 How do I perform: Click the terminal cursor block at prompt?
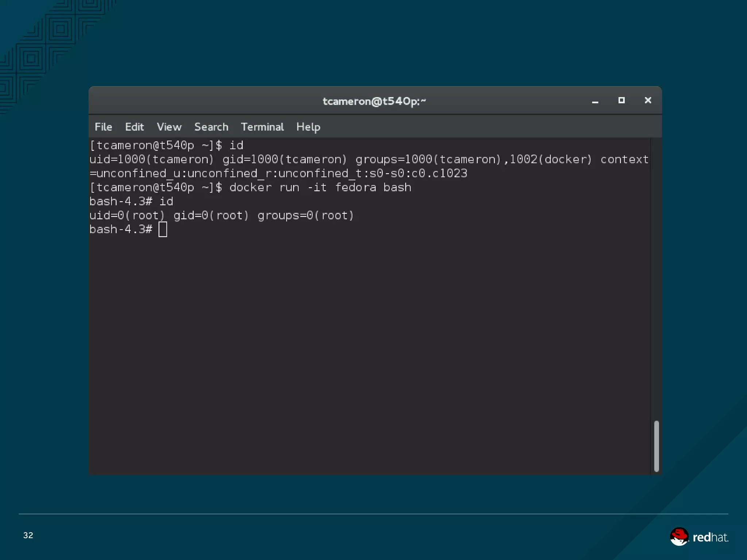(163, 229)
